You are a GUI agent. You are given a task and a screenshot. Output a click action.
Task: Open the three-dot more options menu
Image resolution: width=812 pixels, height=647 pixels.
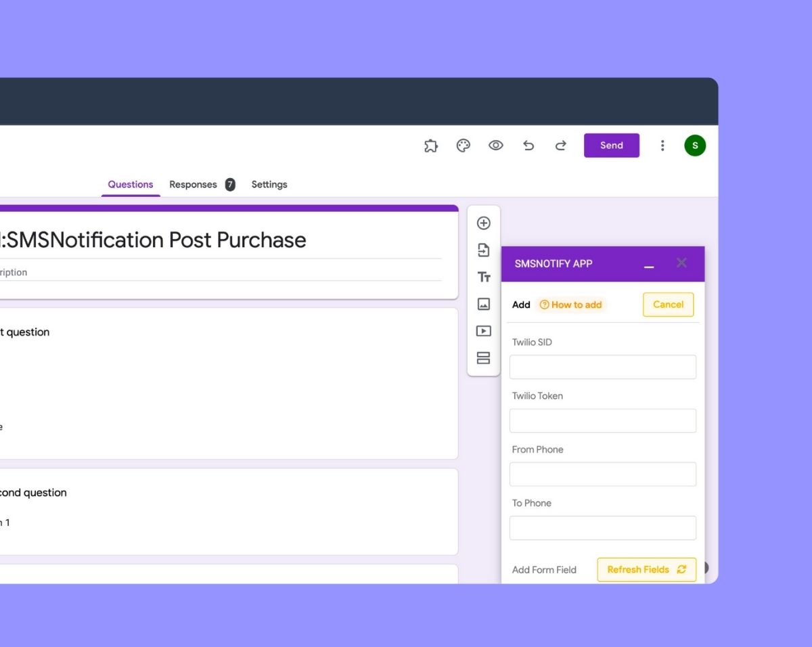point(662,146)
